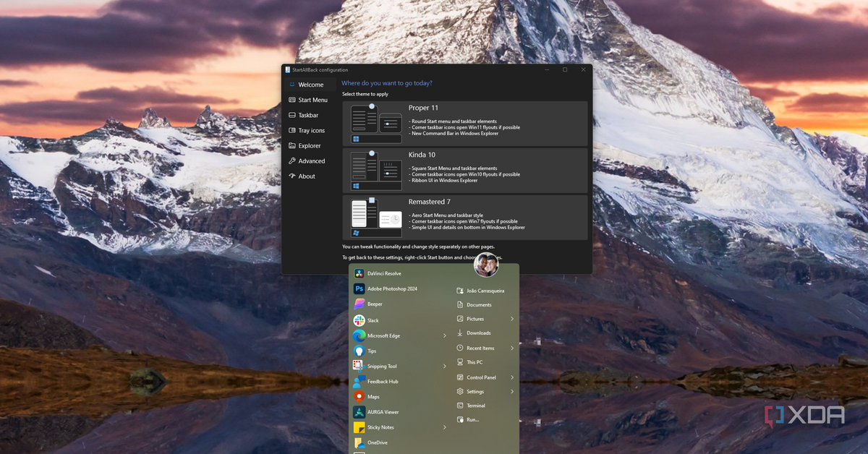Open the Beeper app

pos(375,304)
